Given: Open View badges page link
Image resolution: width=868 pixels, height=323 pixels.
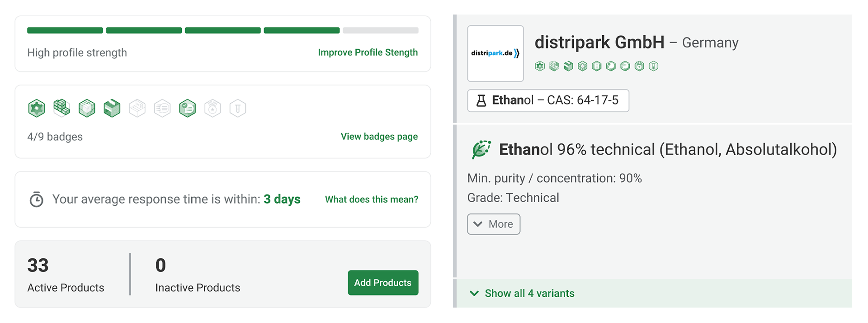Looking at the screenshot, I should coord(379,137).
